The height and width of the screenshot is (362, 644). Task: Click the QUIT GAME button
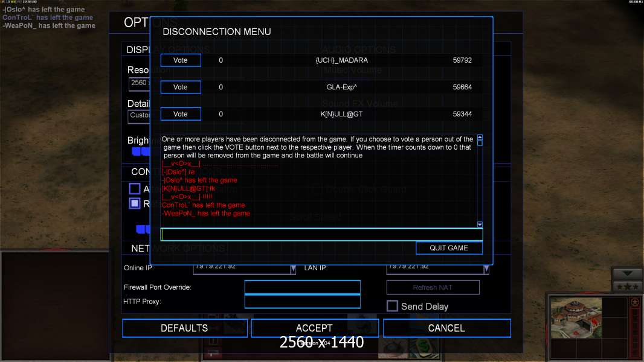[x=449, y=248]
